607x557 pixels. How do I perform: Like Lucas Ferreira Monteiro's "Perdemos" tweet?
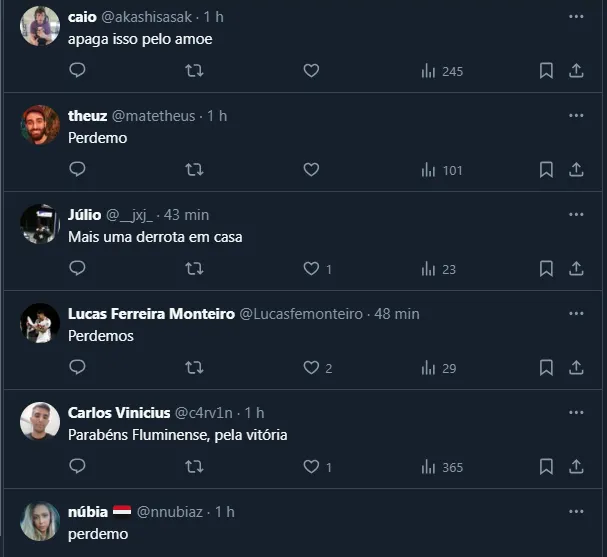click(311, 368)
